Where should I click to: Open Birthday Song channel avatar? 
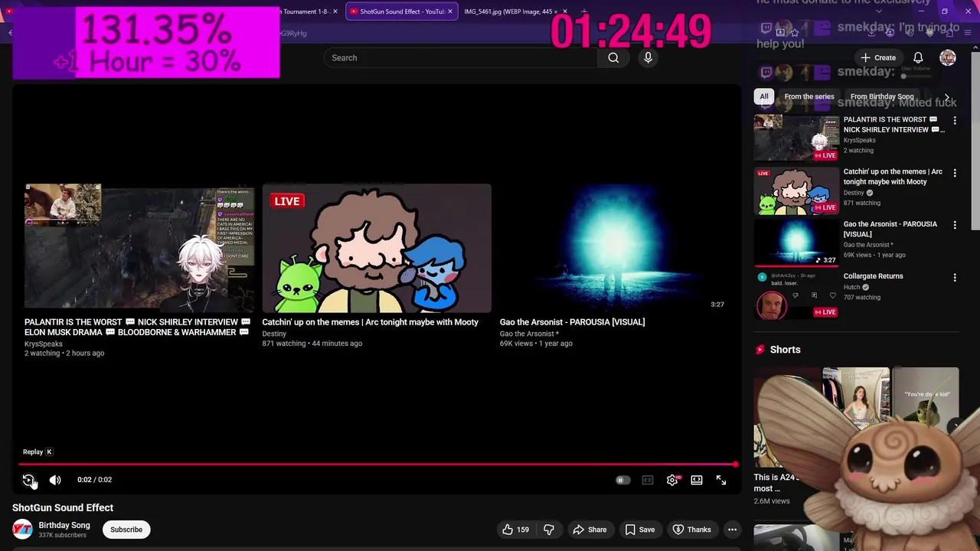point(23,530)
